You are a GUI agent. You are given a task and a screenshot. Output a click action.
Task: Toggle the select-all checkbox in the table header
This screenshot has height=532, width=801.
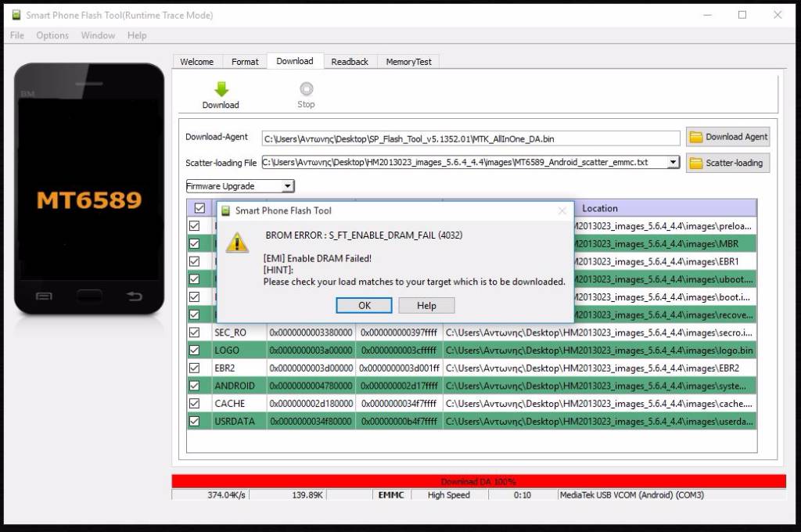tap(199, 208)
